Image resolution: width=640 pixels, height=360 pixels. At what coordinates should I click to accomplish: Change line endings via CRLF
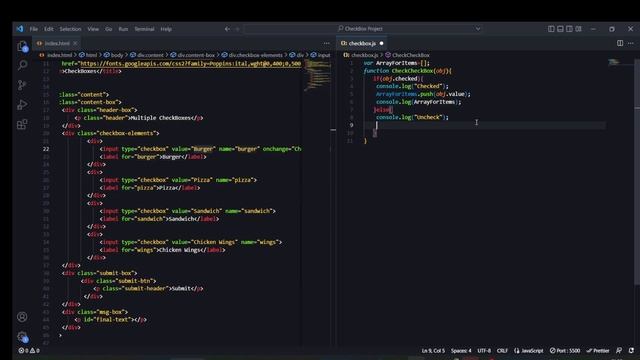[x=502, y=351]
